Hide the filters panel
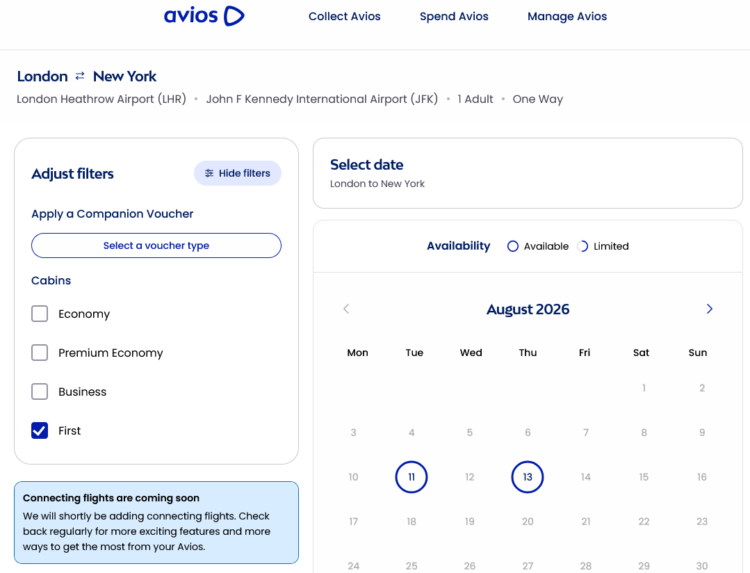This screenshot has height=573, width=750. click(x=237, y=173)
